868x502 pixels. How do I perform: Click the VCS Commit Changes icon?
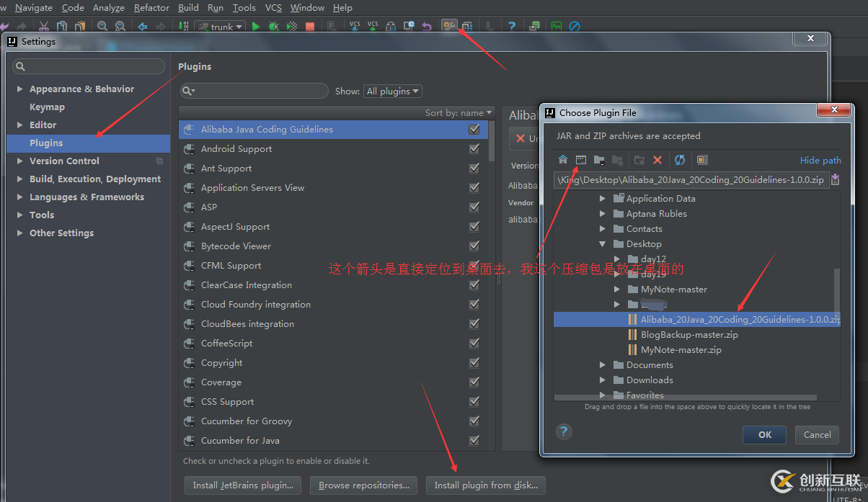click(373, 27)
